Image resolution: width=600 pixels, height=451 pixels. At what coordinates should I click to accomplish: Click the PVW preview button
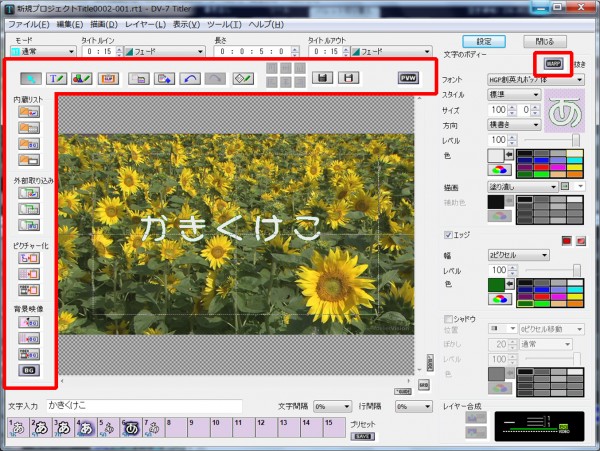408,77
